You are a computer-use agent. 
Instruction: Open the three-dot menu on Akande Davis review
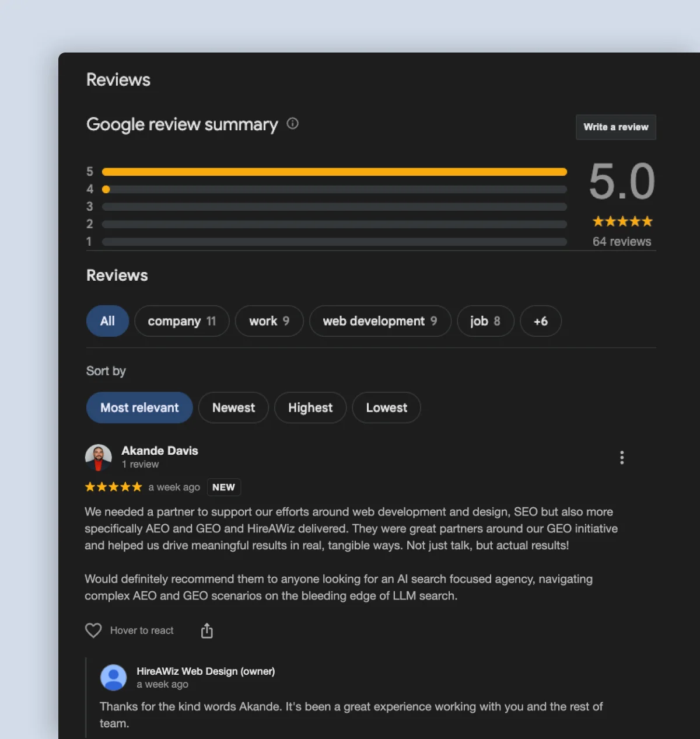pyautogui.click(x=622, y=458)
